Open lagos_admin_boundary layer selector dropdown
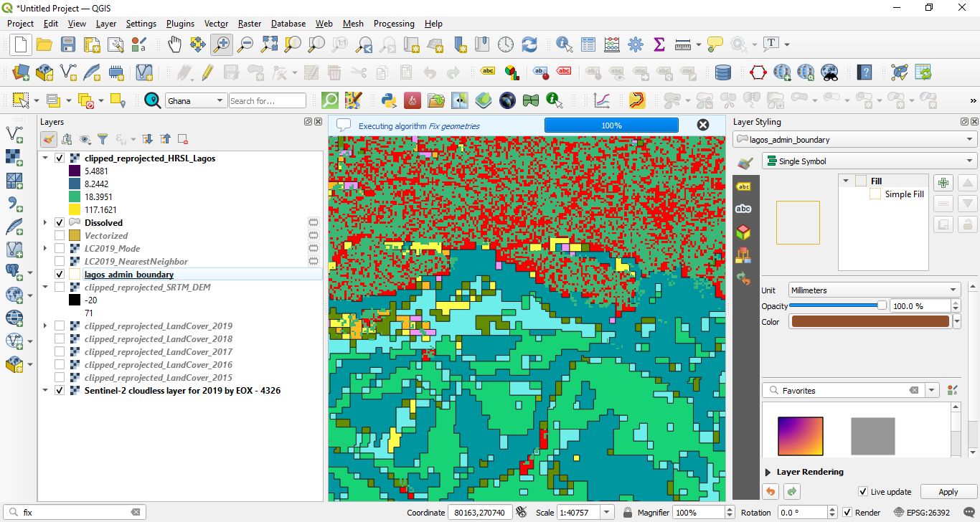This screenshot has width=980, height=522. (x=855, y=140)
